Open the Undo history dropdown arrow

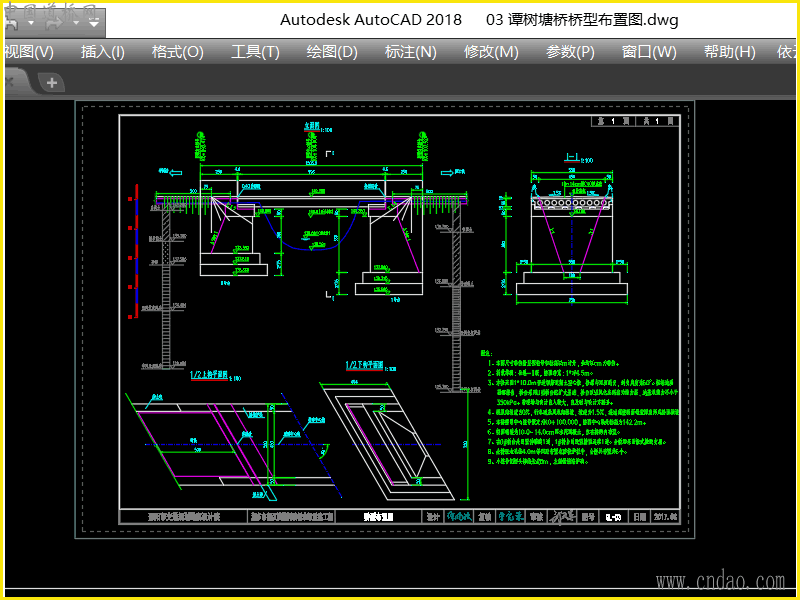point(31,23)
